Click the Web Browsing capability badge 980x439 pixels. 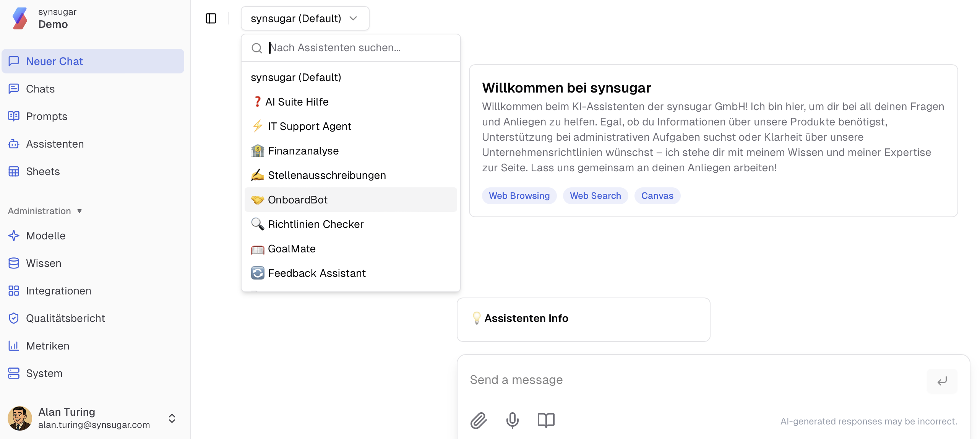coord(519,195)
